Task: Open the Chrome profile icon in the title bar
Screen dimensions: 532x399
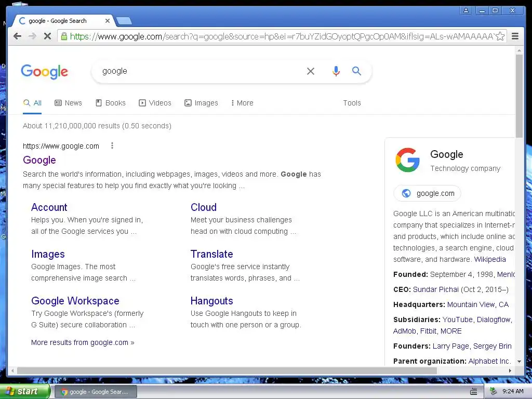Action: [x=466, y=10]
